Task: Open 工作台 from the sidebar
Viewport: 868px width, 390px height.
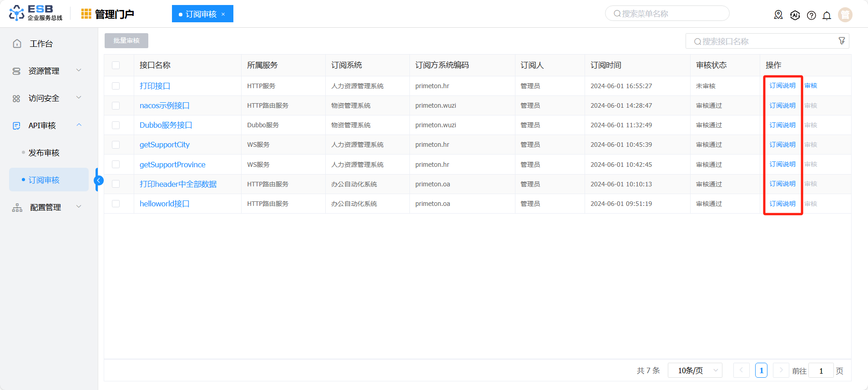Action: (x=41, y=44)
